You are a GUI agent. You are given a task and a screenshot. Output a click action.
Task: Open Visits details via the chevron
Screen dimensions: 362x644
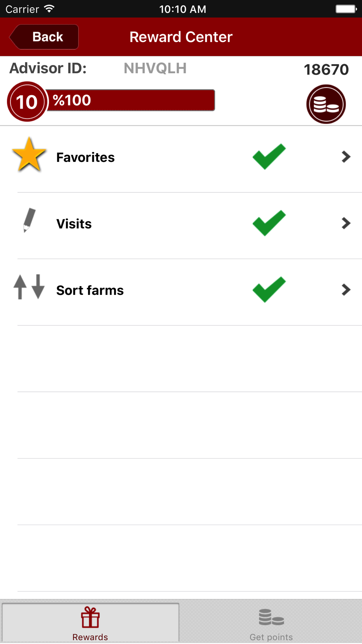(346, 223)
